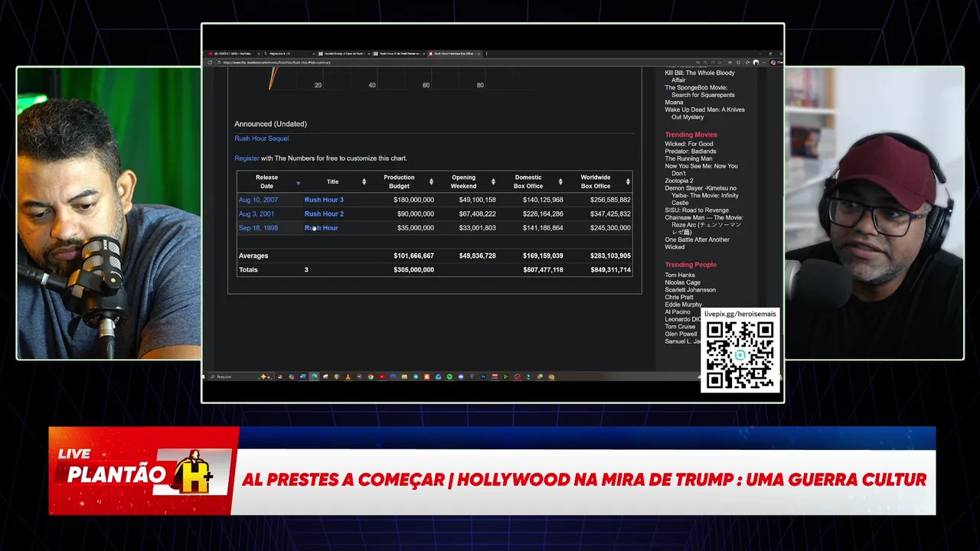Select $347,425,832 worldwide cell
Image resolution: width=980 pixels, height=551 pixels.
pos(610,214)
